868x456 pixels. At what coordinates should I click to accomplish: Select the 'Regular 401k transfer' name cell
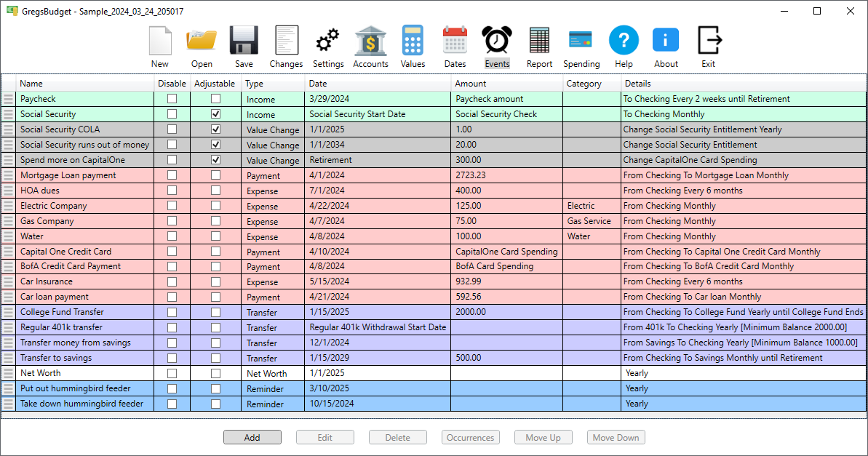click(84, 327)
